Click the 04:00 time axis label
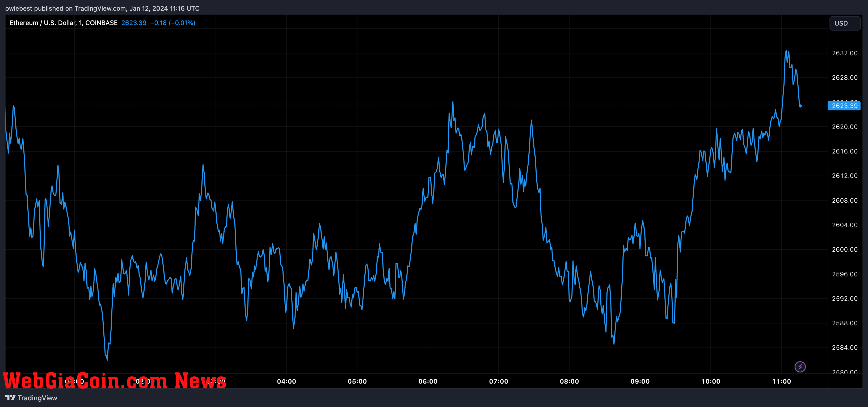 (286, 381)
